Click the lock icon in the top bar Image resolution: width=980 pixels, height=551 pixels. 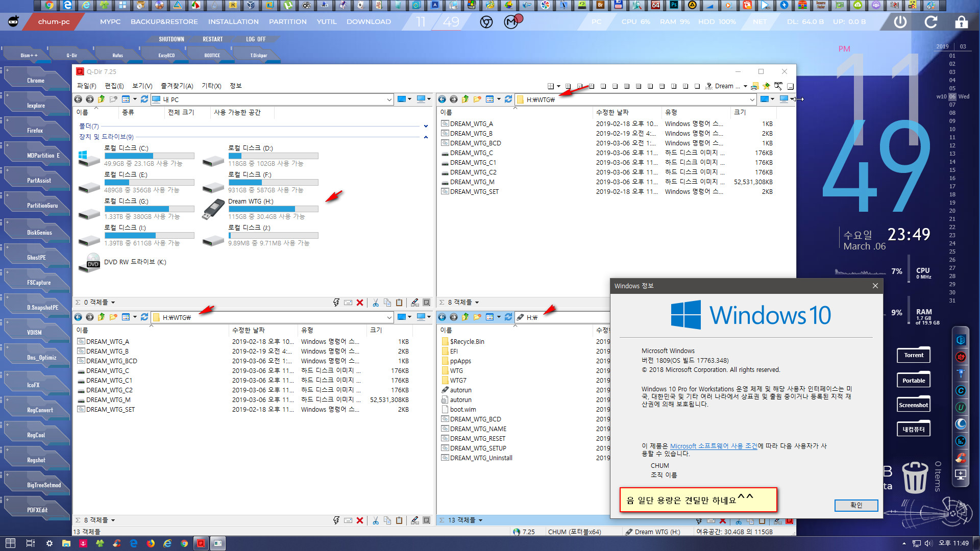[x=962, y=22]
